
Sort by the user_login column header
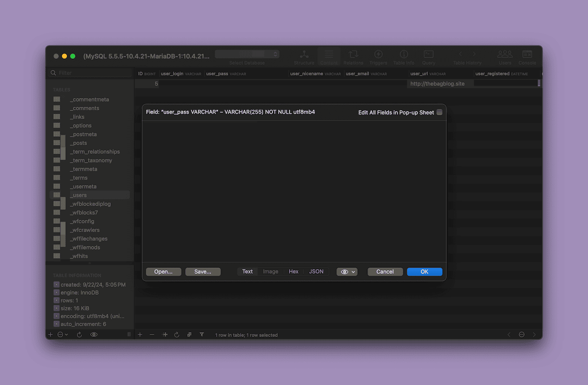click(x=181, y=73)
